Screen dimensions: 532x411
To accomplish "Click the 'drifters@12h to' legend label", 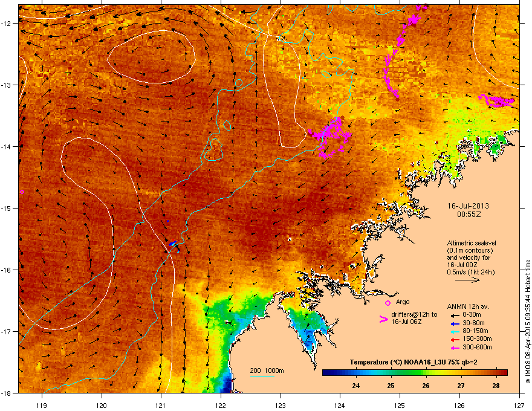I will pyautogui.click(x=414, y=315).
